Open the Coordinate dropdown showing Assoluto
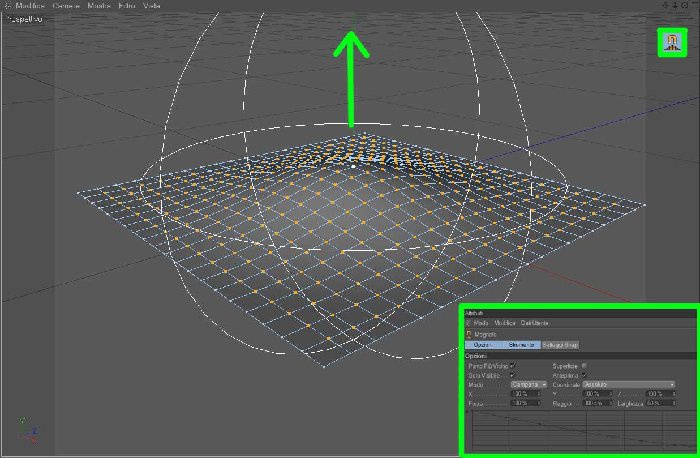Screen dimensions: 700x458 629,384
